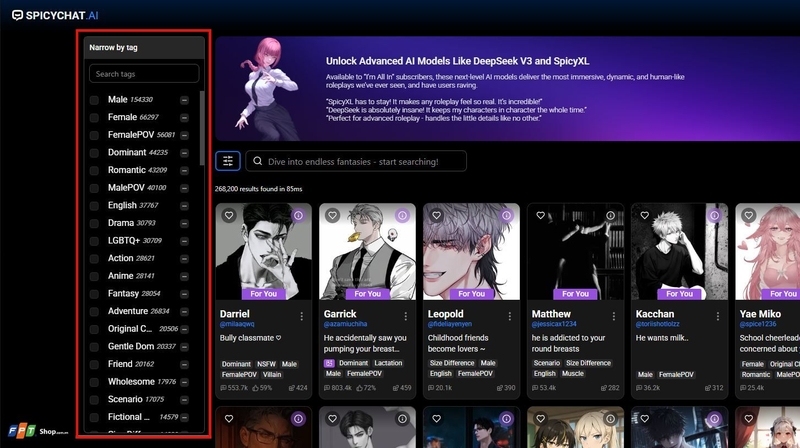Viewport: 800px width, 448px height.
Task: Select the Scenario tag label in the tag list
Action: coord(125,399)
